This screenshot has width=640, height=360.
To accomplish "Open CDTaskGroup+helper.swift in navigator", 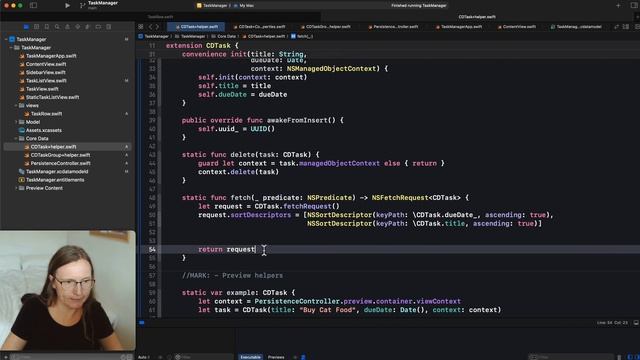I will point(60,155).
